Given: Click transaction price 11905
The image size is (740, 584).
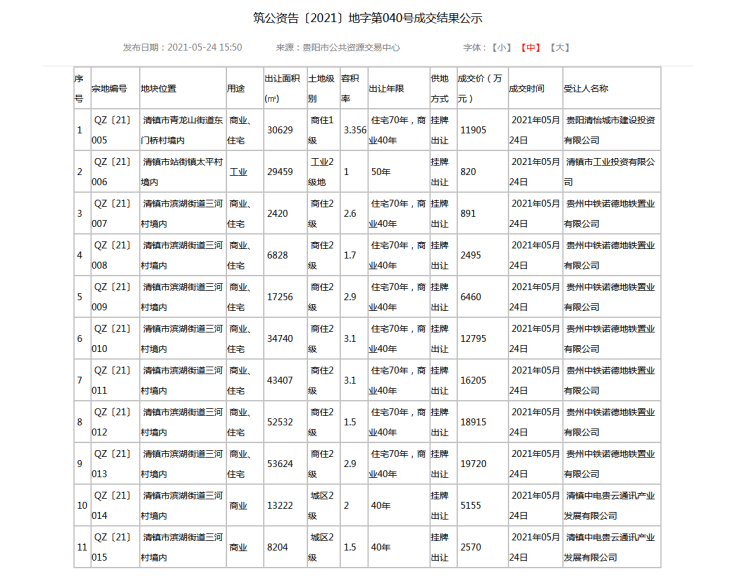Looking at the screenshot, I should [x=473, y=130].
